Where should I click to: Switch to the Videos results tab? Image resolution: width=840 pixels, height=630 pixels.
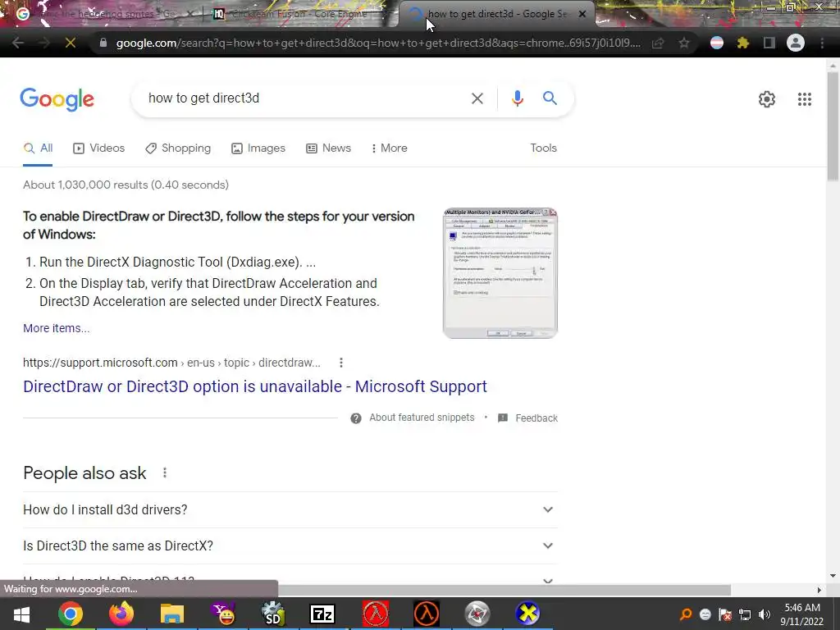[x=98, y=148]
